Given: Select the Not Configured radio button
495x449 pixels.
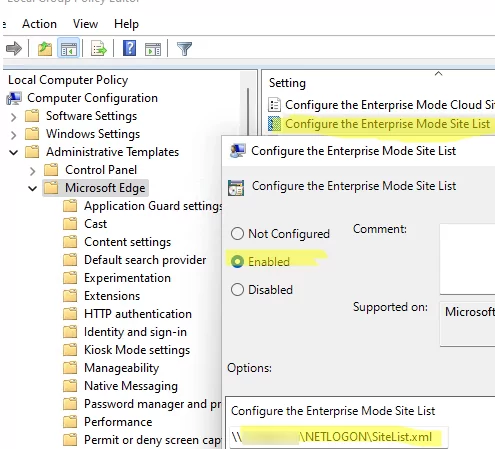Looking at the screenshot, I should coord(237,234).
